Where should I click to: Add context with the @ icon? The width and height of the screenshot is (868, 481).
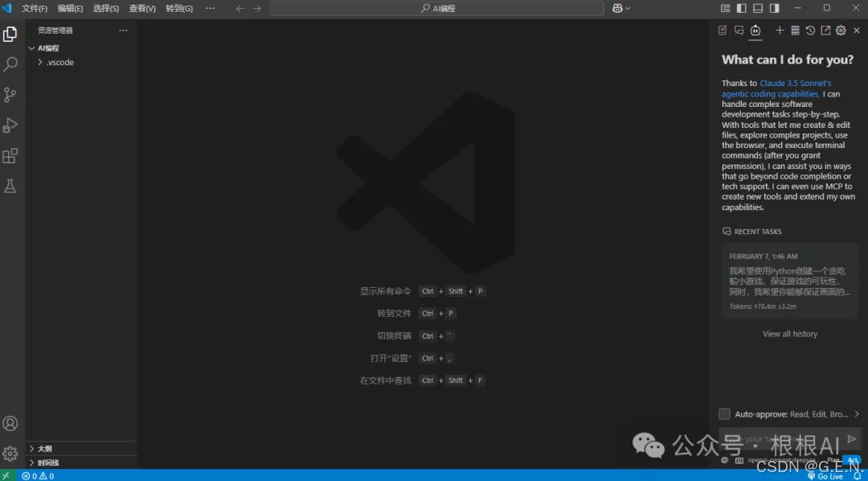click(x=725, y=460)
